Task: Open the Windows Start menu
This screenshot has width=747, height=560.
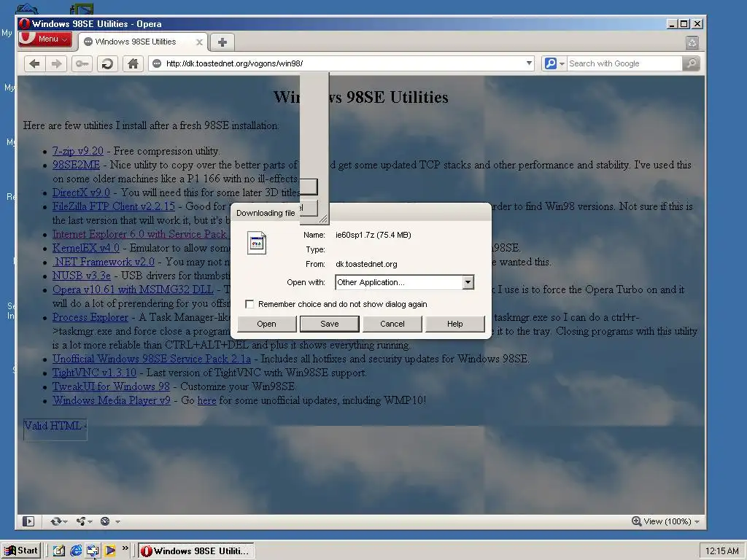Action: tap(21, 551)
